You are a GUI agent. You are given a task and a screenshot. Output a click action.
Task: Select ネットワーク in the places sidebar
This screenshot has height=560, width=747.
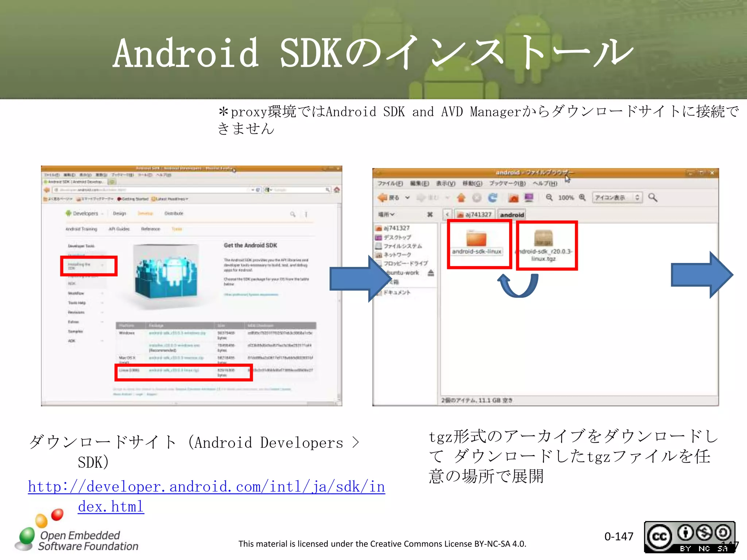pyautogui.click(x=393, y=255)
